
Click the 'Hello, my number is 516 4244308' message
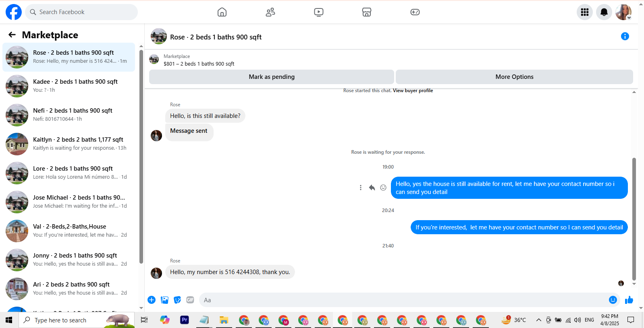pos(230,272)
